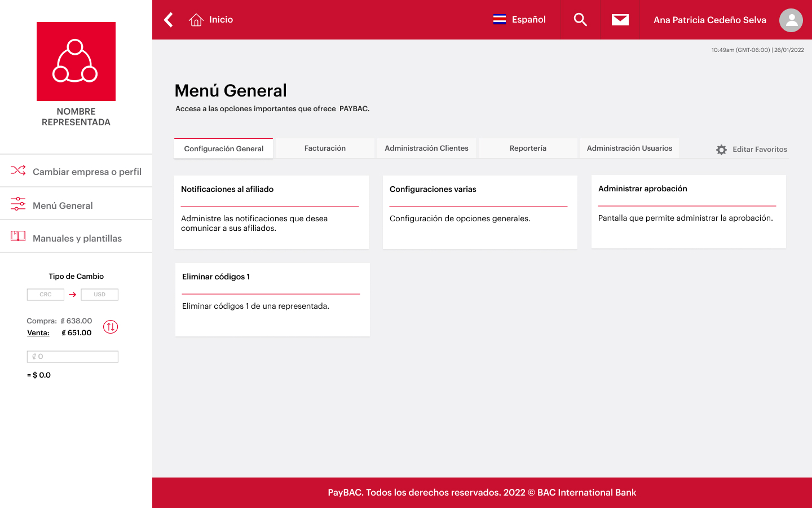The height and width of the screenshot is (508, 812).
Task: Open Manuales y plantillas via its book icon
Action: [x=17, y=236]
